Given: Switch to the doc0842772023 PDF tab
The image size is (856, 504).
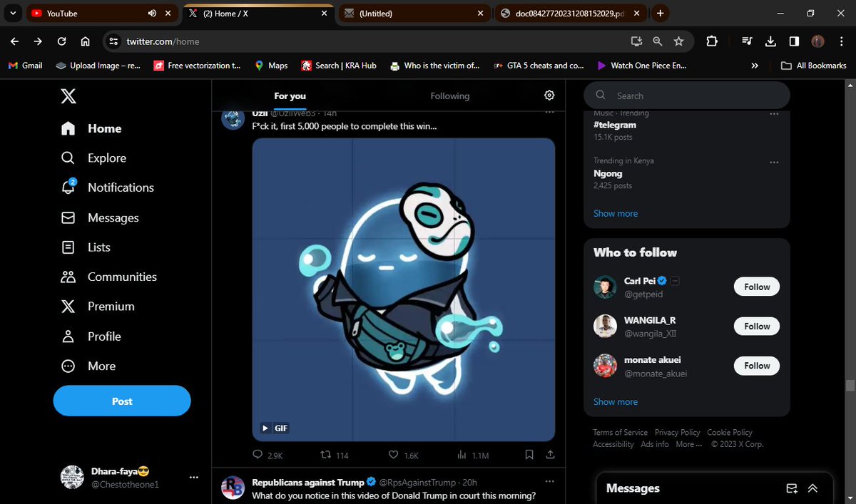Looking at the screenshot, I should tap(571, 13).
